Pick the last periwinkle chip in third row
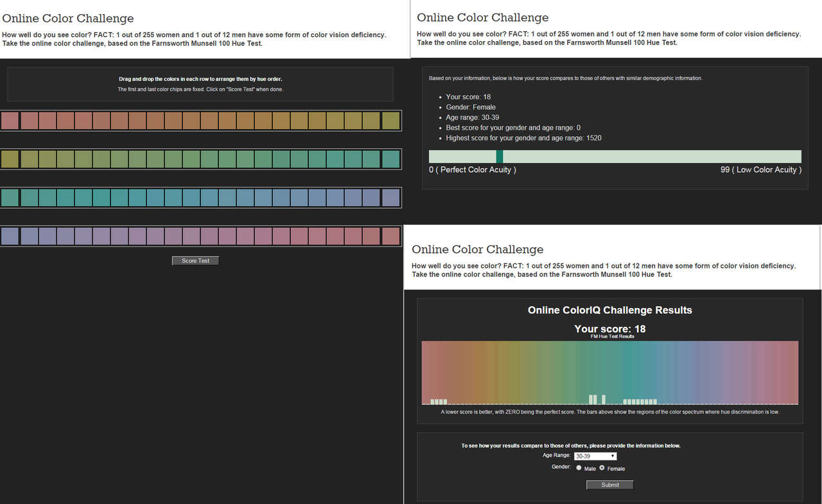Screen dimensions: 822x504 point(390,198)
